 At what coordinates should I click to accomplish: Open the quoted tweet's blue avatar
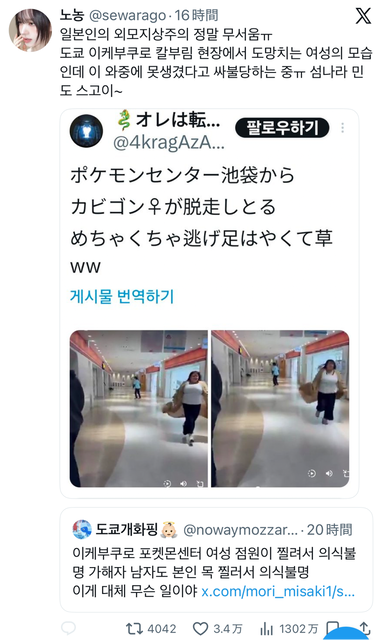coord(86,131)
